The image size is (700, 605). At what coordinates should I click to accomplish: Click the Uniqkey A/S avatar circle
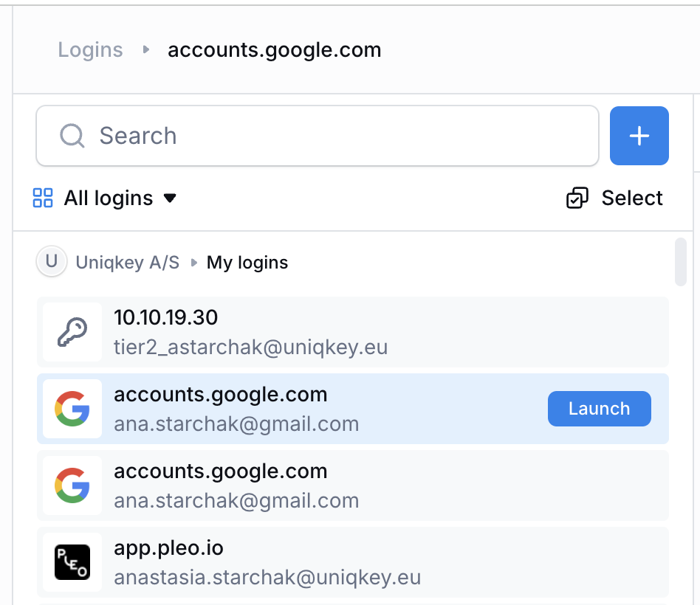click(52, 261)
